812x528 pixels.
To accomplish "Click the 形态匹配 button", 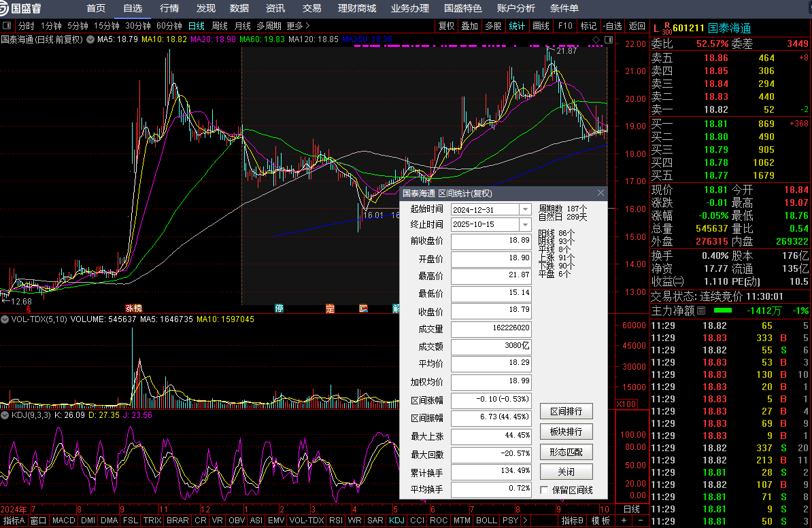I will (566, 452).
